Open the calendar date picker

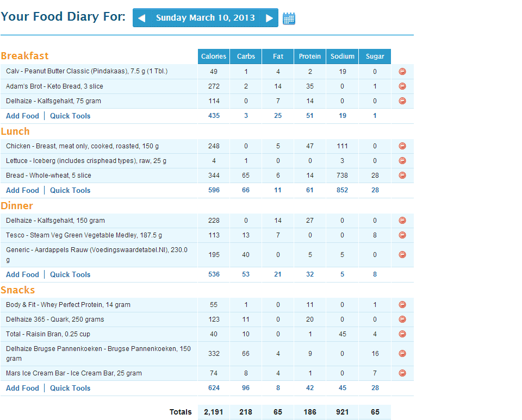(289, 18)
